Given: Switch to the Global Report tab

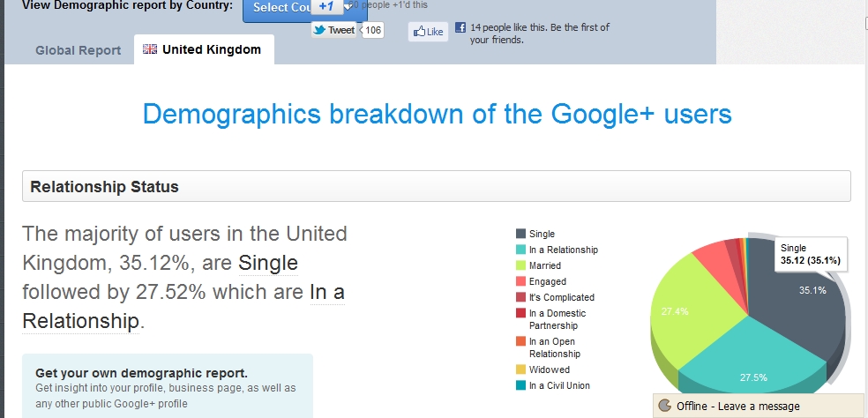Looking at the screenshot, I should coord(78,50).
